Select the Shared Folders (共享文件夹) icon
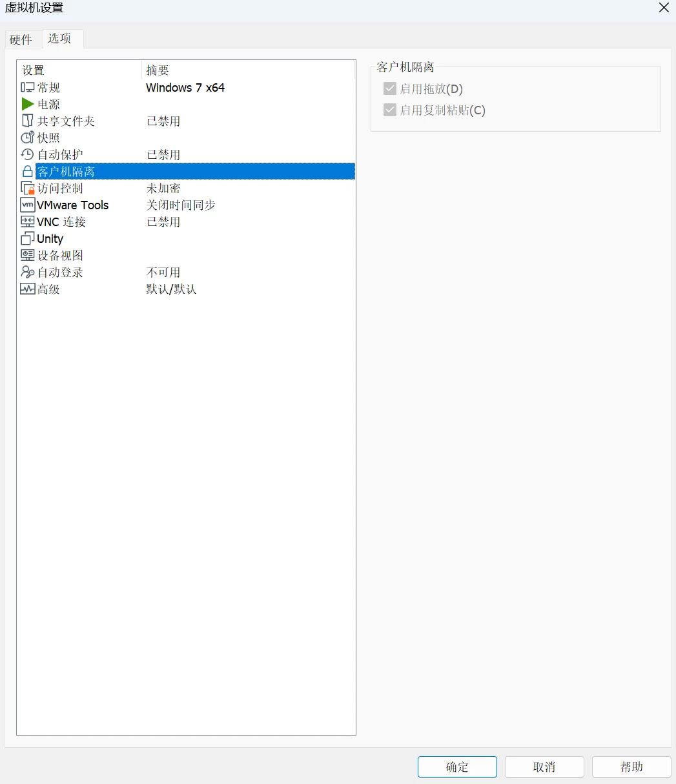The width and height of the screenshot is (676, 784). [28, 121]
